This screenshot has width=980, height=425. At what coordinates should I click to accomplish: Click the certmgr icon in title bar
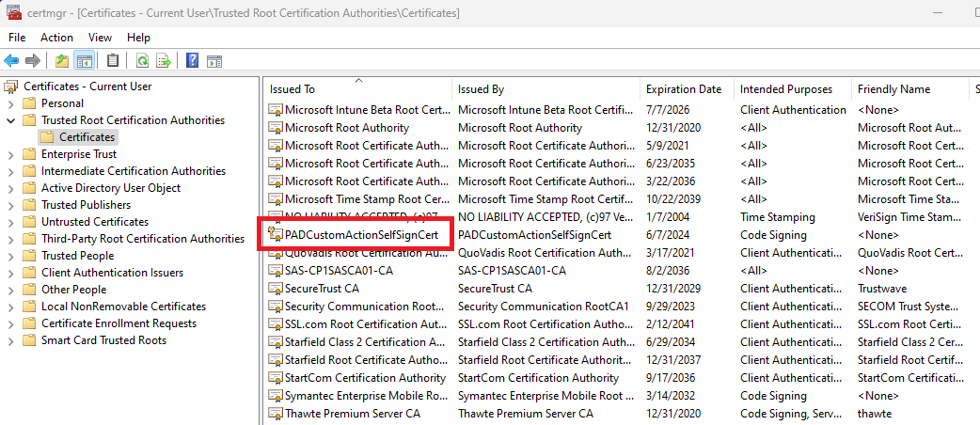(14, 12)
